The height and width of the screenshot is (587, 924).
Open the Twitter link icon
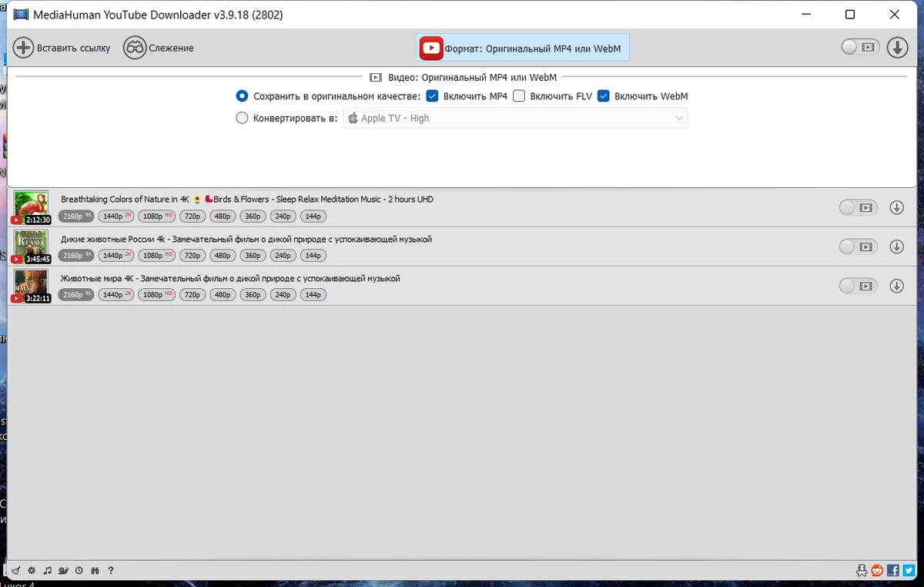909,571
